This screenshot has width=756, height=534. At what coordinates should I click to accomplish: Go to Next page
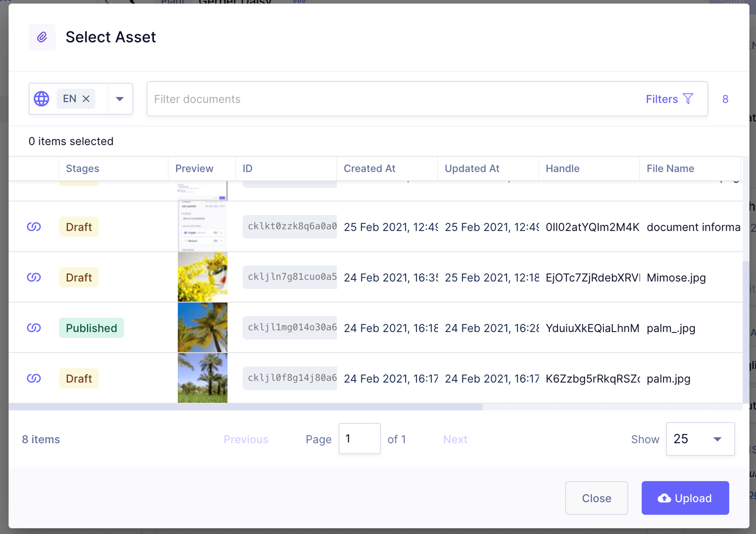[x=455, y=439]
